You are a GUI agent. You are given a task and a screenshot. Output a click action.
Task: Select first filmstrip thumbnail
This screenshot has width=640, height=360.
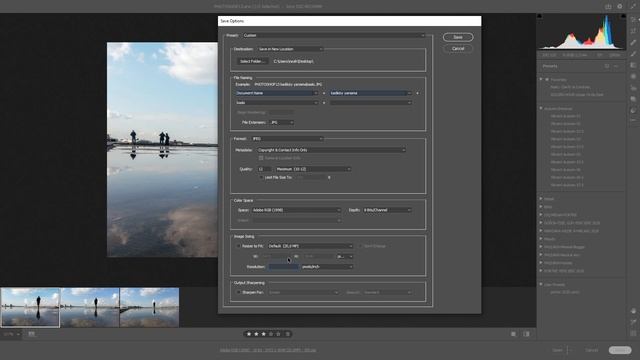point(30,307)
